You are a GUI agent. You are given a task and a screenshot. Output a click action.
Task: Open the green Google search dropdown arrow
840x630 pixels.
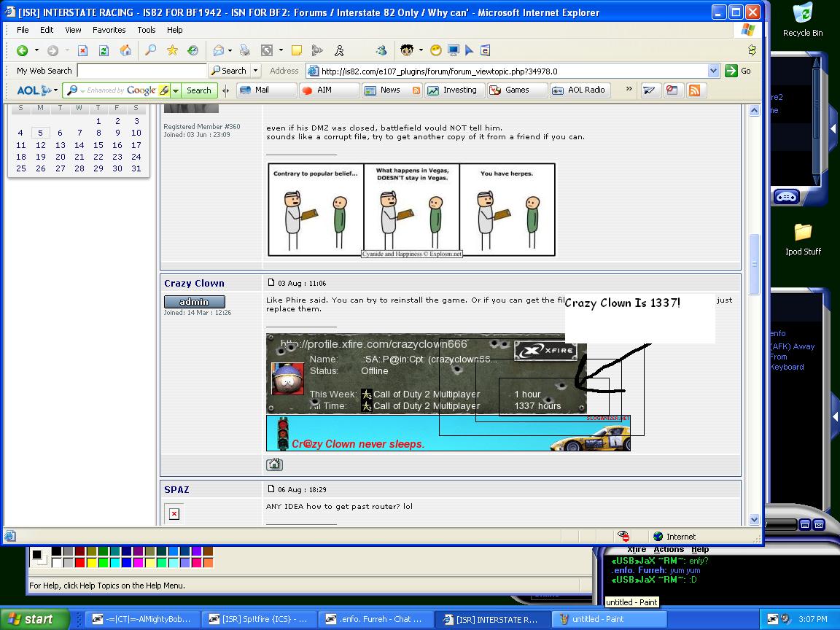pos(175,90)
